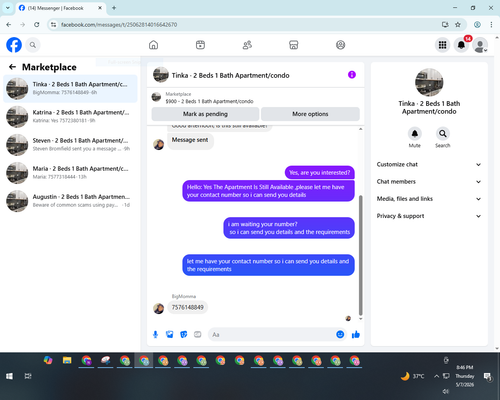Click Mark as pending button
The width and height of the screenshot is (500, 400).
pos(205,114)
